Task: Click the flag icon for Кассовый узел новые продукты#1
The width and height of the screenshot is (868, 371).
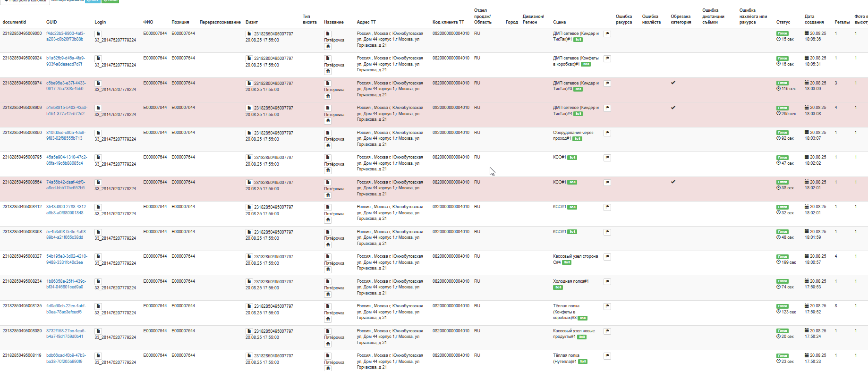Action: tap(607, 331)
